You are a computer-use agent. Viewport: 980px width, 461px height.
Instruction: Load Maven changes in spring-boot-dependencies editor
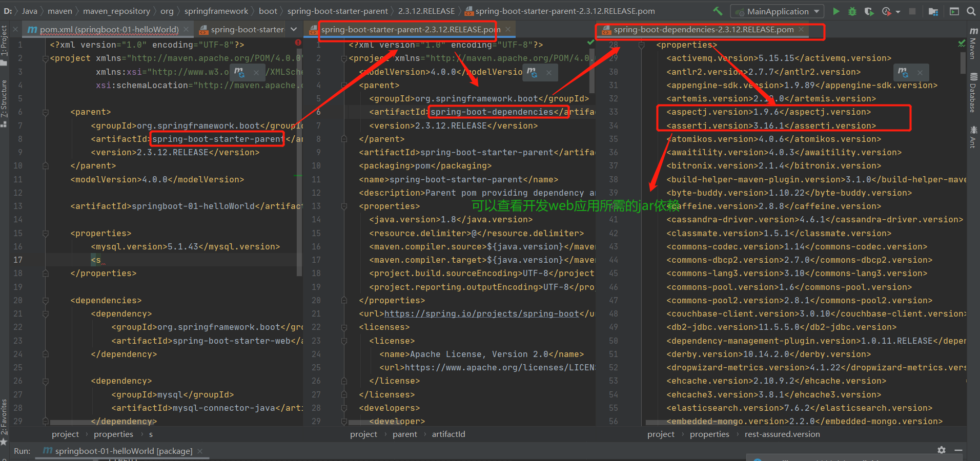pos(903,72)
